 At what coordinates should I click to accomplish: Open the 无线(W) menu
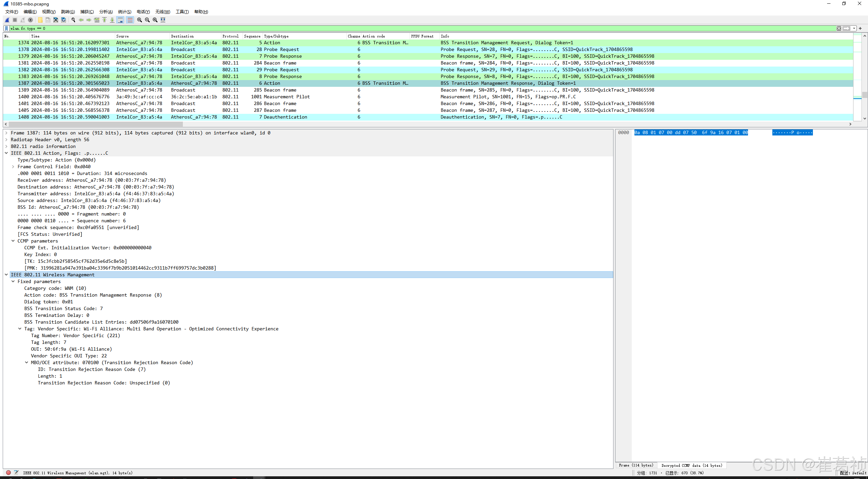[163, 12]
